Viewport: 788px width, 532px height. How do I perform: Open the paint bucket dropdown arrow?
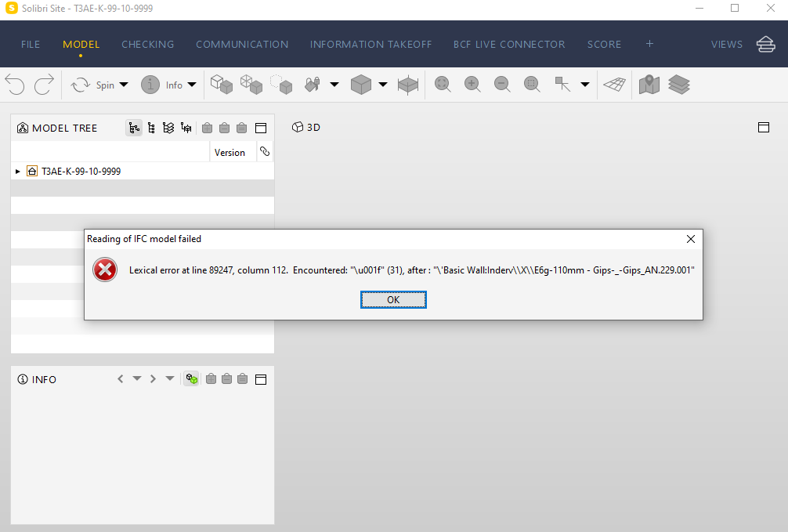(x=334, y=85)
